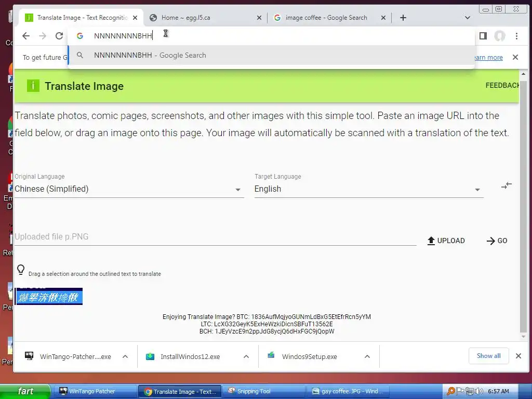
Task: Expand the tab search chevron
Action: tap(468, 18)
